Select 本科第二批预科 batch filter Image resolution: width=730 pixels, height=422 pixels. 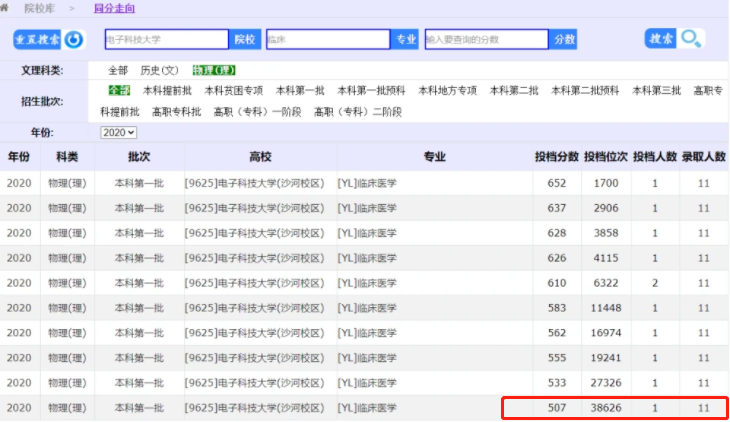(585, 90)
